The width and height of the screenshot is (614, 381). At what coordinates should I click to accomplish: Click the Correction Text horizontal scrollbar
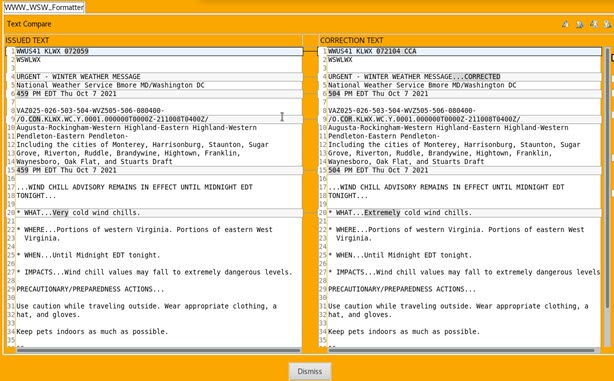point(461,350)
